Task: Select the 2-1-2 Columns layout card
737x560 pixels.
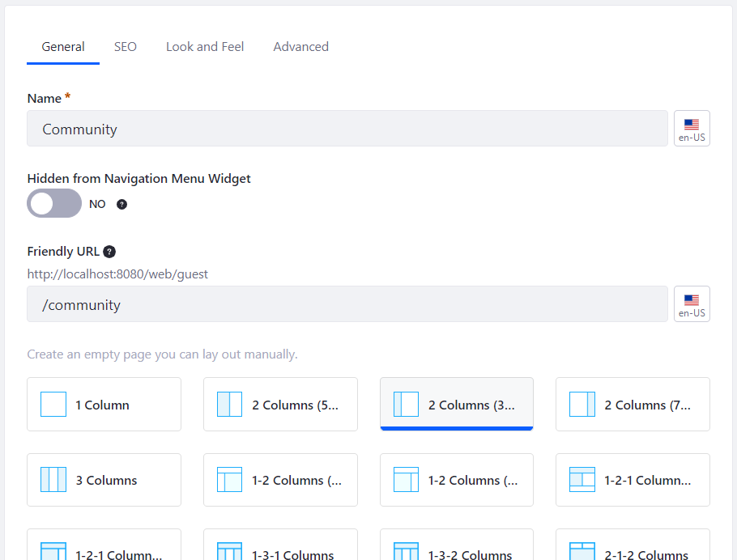Action: click(633, 545)
